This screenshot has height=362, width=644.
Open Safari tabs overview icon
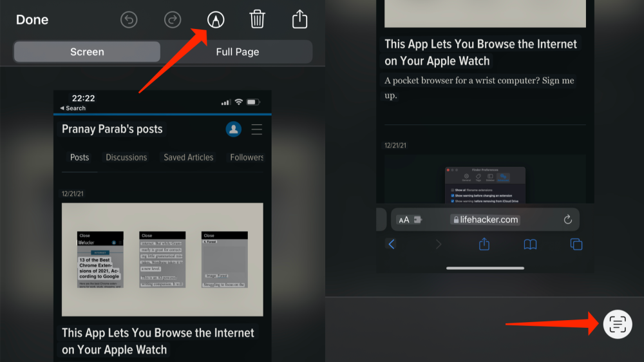tap(576, 244)
